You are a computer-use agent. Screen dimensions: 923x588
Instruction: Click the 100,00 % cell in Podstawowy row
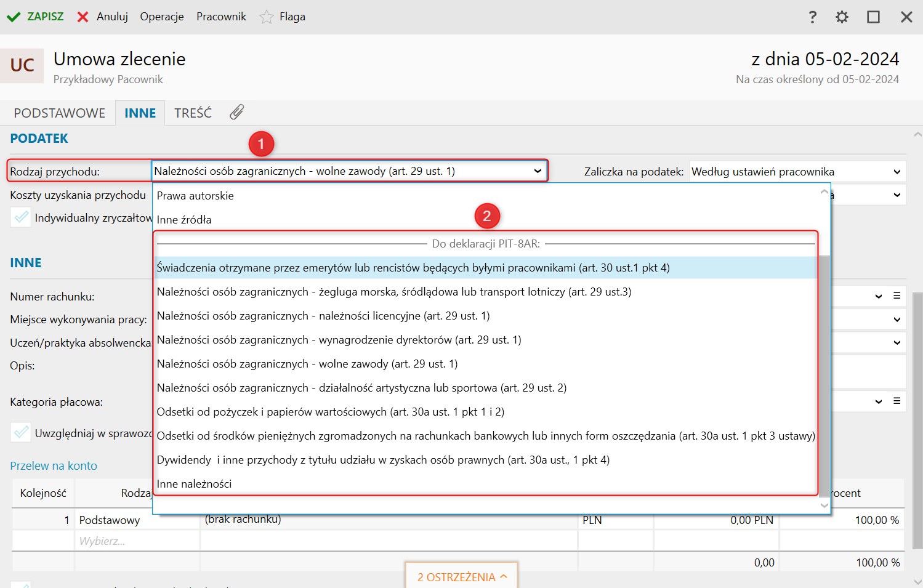[842, 520]
